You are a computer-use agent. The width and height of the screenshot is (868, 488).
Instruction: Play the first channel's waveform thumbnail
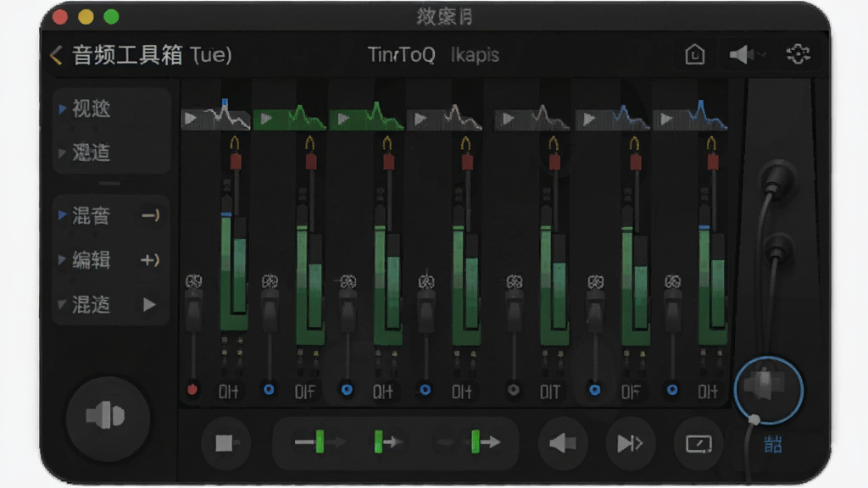(x=191, y=118)
